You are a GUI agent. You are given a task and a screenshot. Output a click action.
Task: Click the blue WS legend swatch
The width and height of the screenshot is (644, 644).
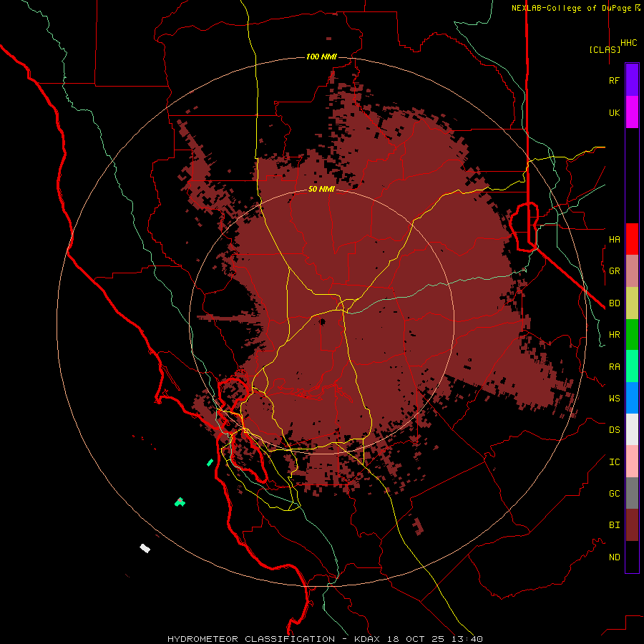tap(632, 398)
